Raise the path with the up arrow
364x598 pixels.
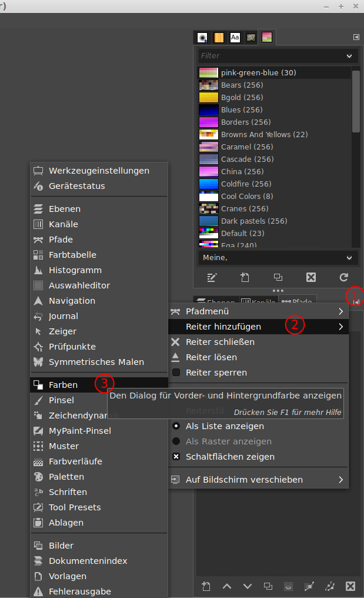pos(226,586)
